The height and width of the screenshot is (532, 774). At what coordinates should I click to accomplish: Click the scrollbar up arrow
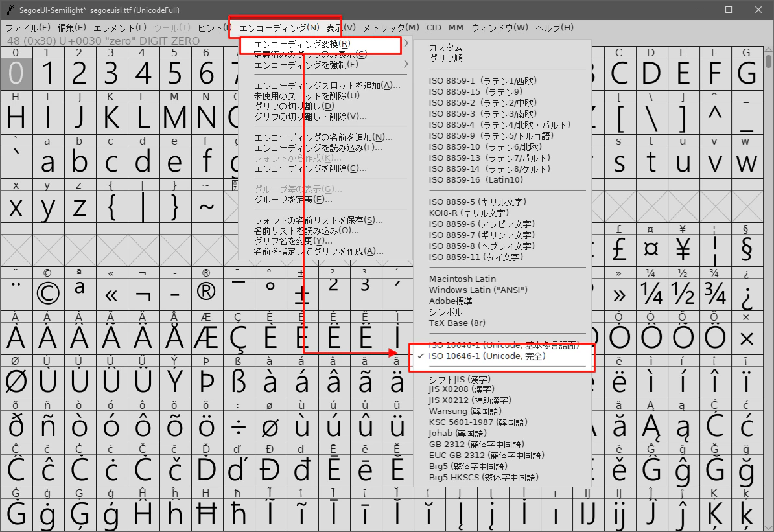click(768, 49)
